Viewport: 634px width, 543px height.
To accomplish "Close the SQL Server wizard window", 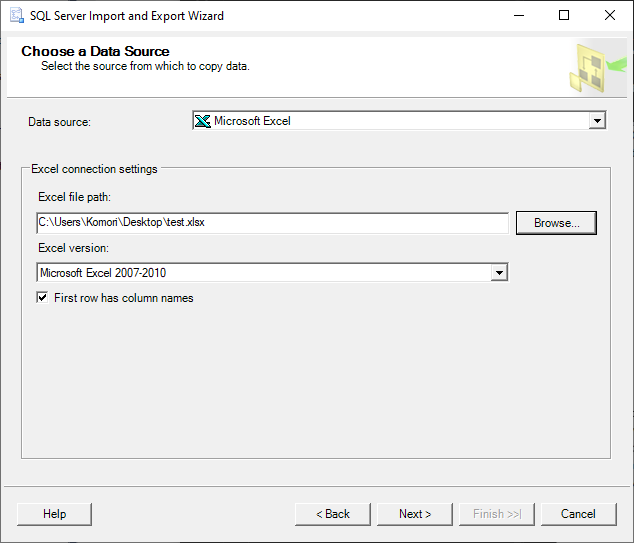I will pos(610,16).
